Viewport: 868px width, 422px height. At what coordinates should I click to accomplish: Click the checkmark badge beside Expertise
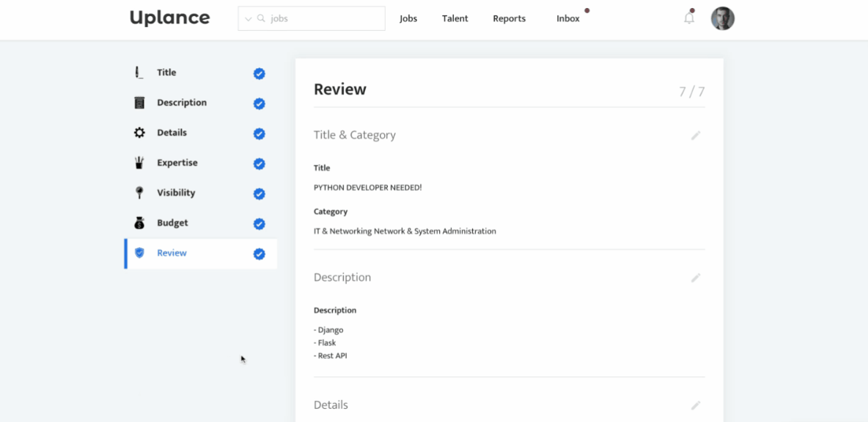[x=259, y=164]
